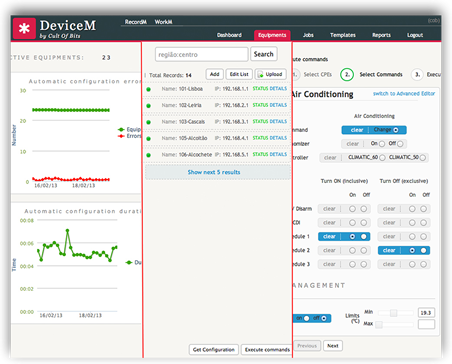Select the management off radio
This screenshot has height=364, width=452.
tap(324, 318)
